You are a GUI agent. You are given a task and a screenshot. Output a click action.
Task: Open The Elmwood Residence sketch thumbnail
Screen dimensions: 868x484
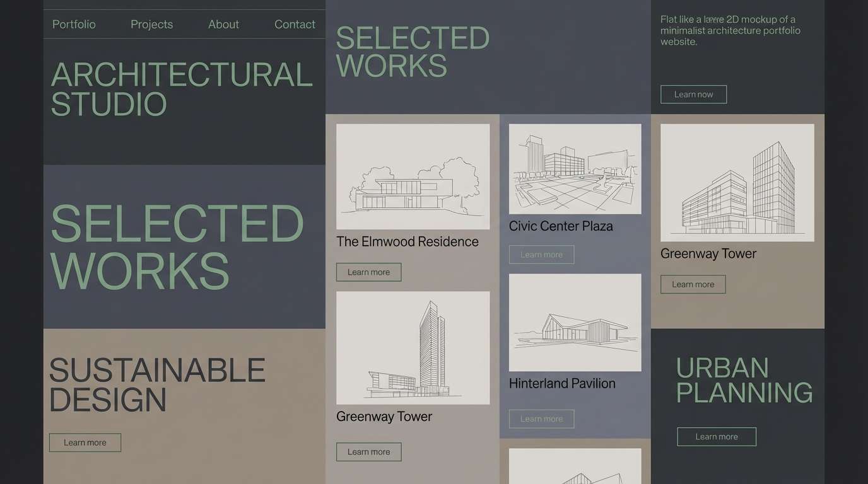pyautogui.click(x=413, y=176)
